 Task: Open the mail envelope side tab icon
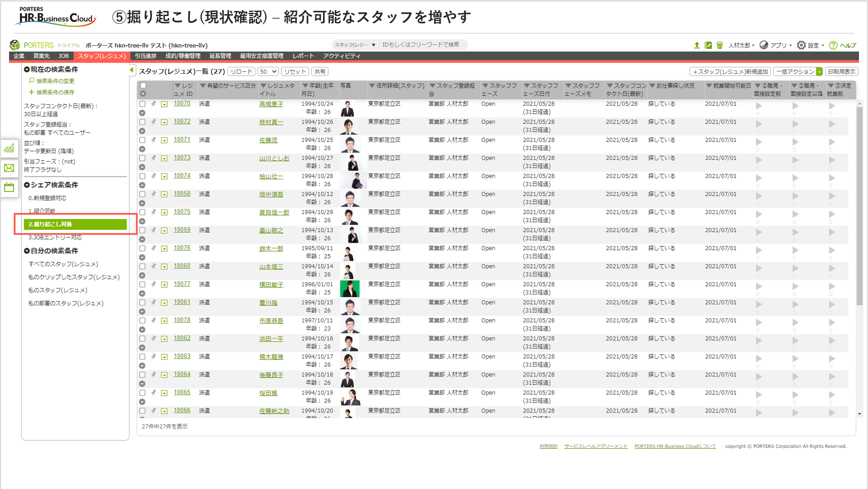[9, 168]
